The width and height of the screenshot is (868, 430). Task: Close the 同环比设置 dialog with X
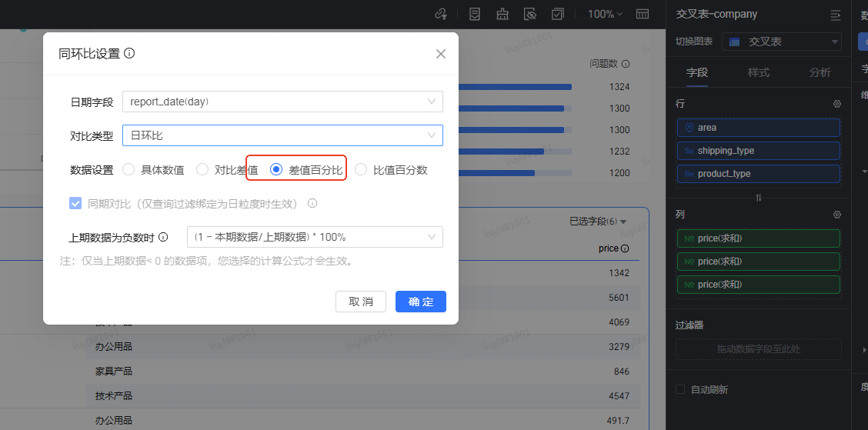coord(441,54)
